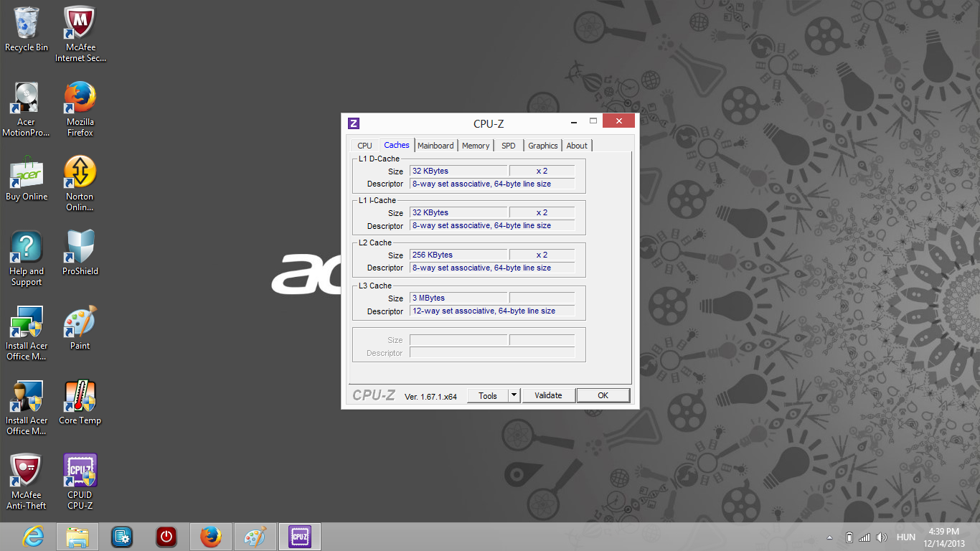Image resolution: width=980 pixels, height=551 pixels.
Task: Switch to the Mainboard tab
Action: pyautogui.click(x=435, y=146)
